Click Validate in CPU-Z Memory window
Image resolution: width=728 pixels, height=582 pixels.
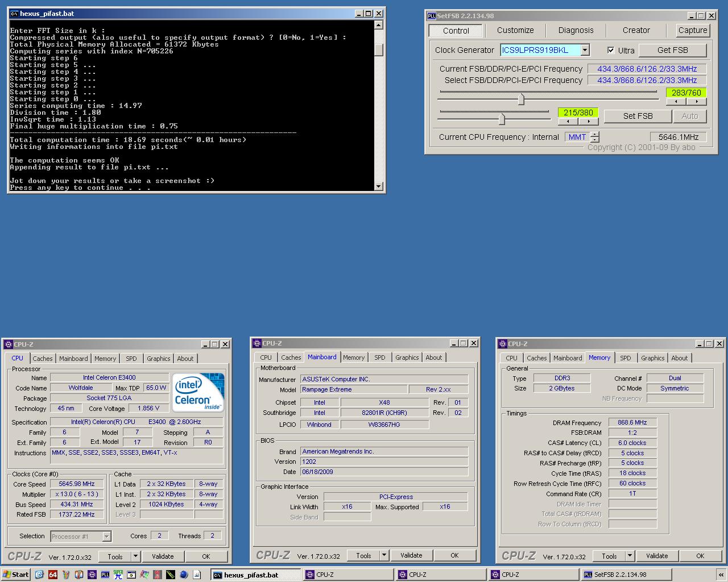coord(657,556)
